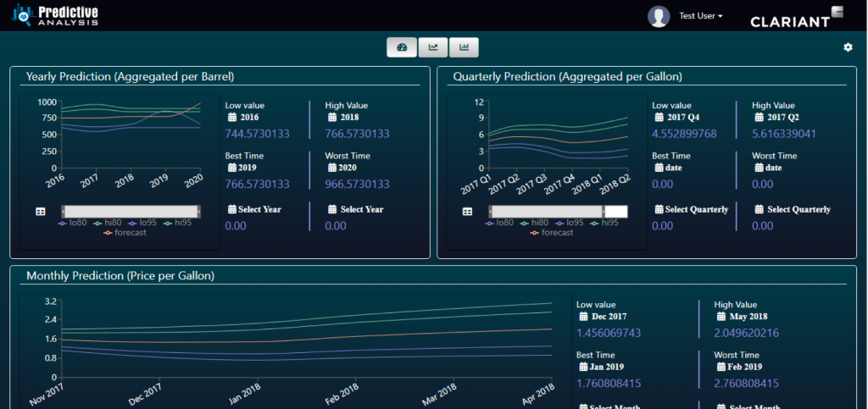Click the calendar icon beside May 2018
The image size is (868, 409).
click(x=721, y=317)
